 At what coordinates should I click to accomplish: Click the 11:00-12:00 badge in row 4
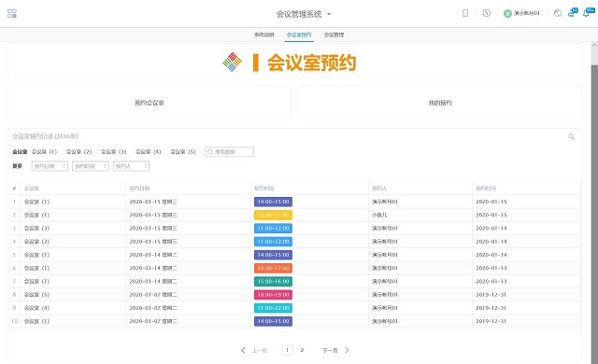273,242
